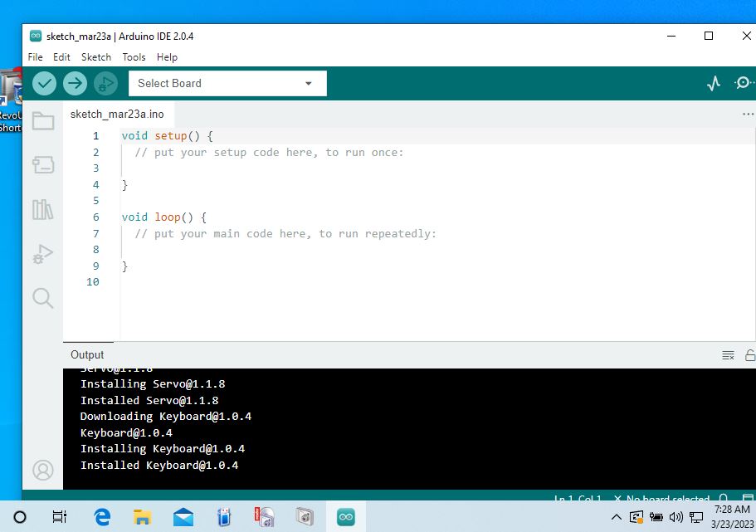The height and width of the screenshot is (532, 756).
Task: Click line number 10 in the gutter
Action: coord(93,282)
